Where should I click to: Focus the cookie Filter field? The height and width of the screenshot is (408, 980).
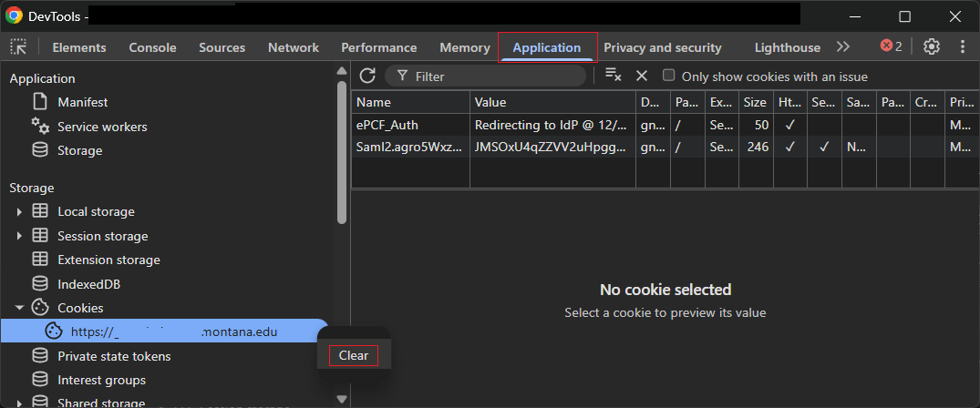[485, 76]
